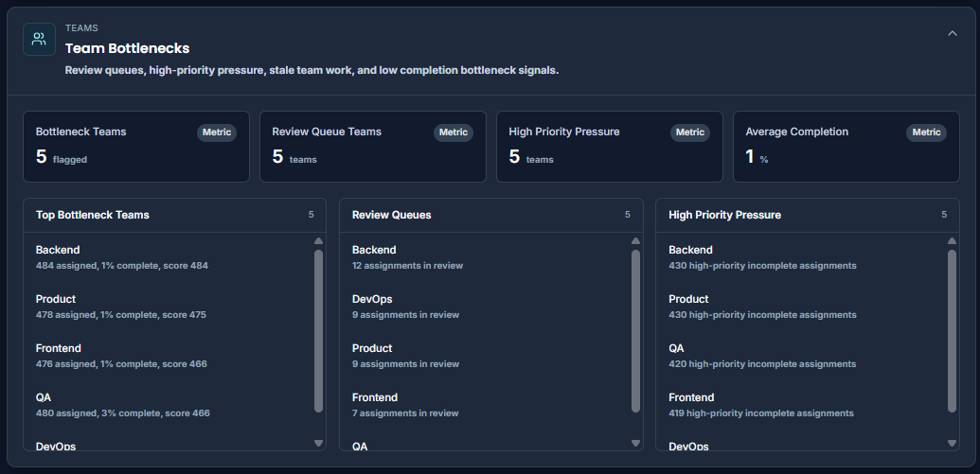980x474 pixels.
Task: Collapse the Team Bottlenecks section chevron
Action: tap(952, 34)
